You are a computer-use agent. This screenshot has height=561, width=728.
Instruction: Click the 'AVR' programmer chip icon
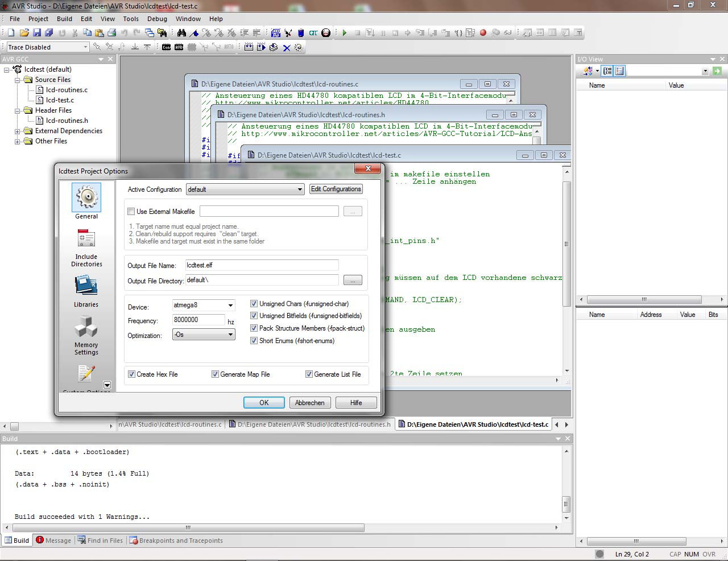179,47
